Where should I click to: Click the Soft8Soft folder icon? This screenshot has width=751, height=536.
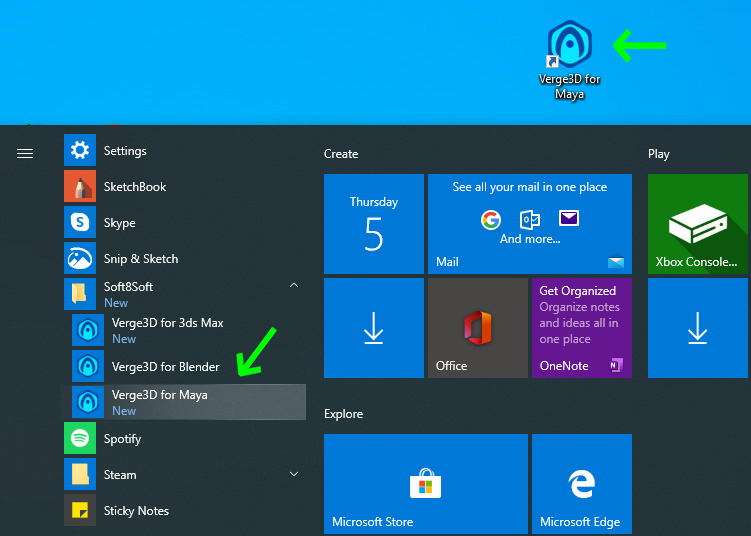pyautogui.click(x=80, y=294)
